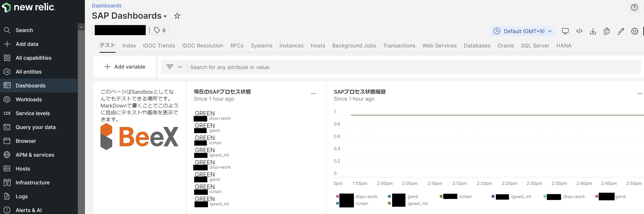
Task: Switch to the Index tab
Action: point(129,46)
